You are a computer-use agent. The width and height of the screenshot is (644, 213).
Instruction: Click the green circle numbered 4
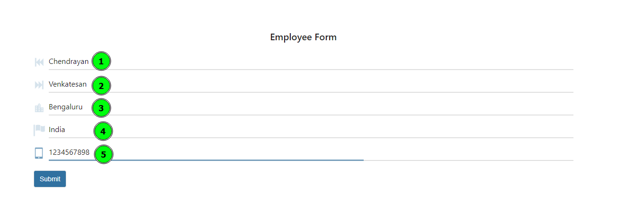(x=103, y=131)
